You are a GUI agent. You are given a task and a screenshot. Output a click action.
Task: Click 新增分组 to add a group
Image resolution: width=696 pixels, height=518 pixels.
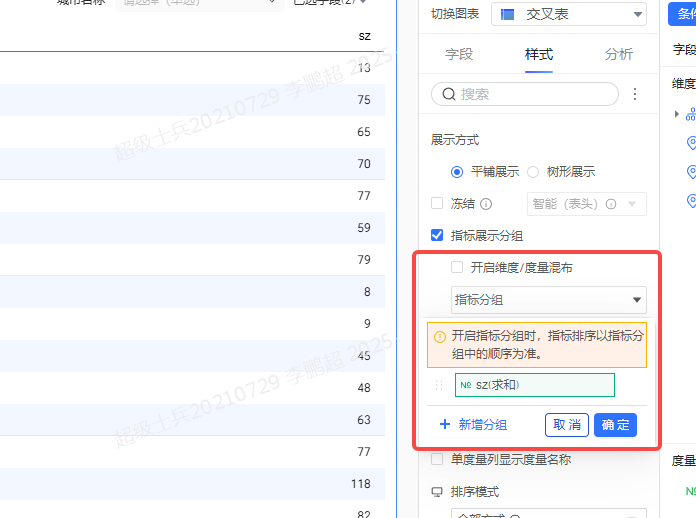(473, 425)
